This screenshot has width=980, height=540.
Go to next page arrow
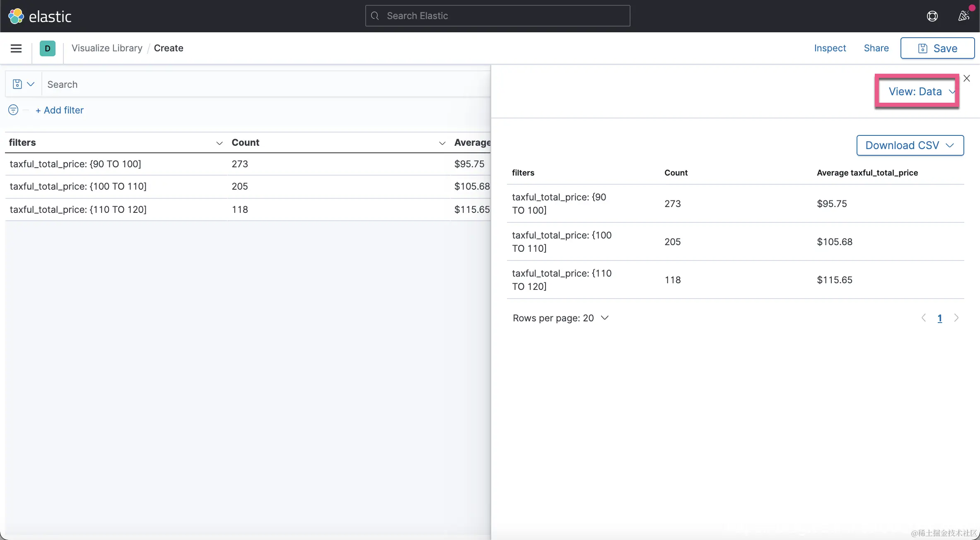(956, 318)
